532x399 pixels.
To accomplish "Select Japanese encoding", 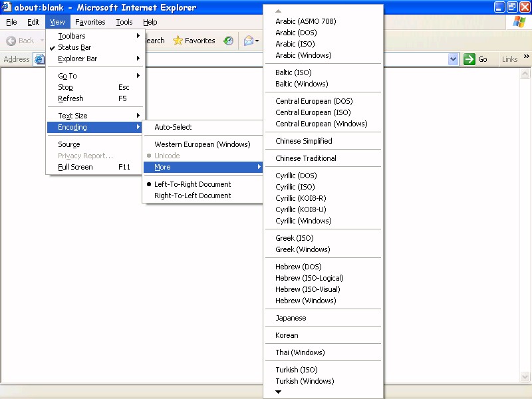I will [x=323, y=319].
